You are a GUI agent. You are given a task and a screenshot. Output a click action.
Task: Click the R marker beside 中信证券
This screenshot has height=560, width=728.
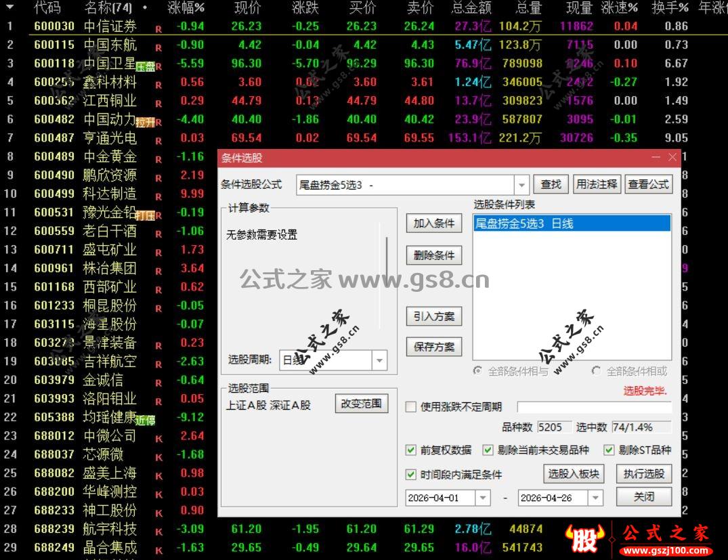(x=158, y=29)
